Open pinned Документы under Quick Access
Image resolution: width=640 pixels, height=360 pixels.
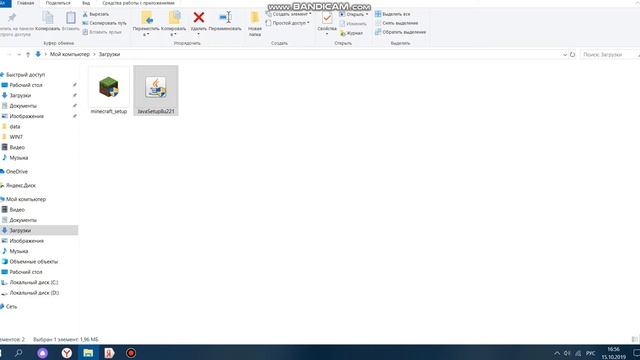coord(23,106)
